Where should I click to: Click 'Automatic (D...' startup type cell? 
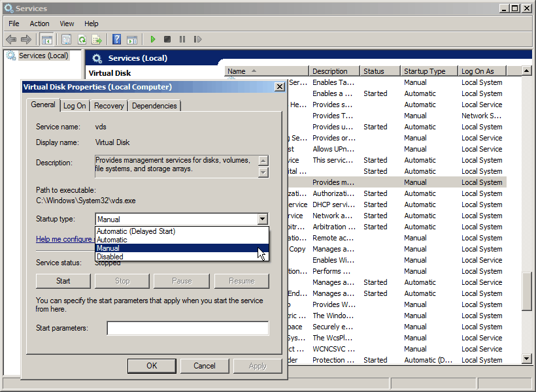(428, 360)
